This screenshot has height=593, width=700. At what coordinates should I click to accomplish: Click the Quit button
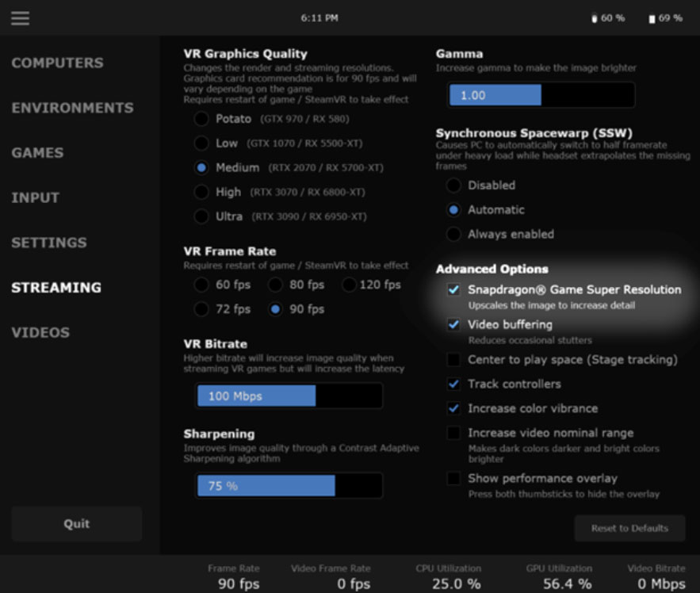(x=77, y=524)
